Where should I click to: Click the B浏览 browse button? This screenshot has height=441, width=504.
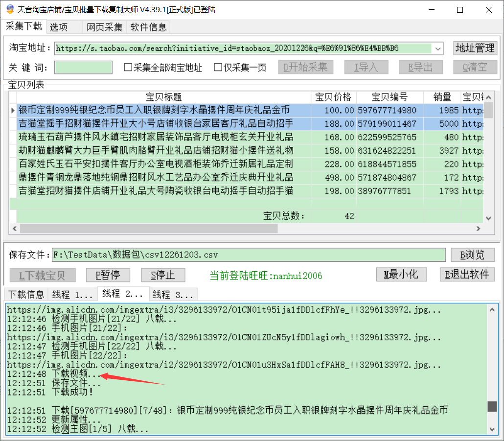tap(473, 255)
